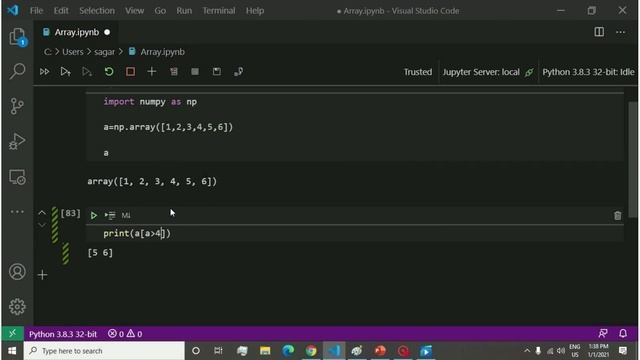Run cell 83 by line
640x360 pixels.
coord(110,215)
